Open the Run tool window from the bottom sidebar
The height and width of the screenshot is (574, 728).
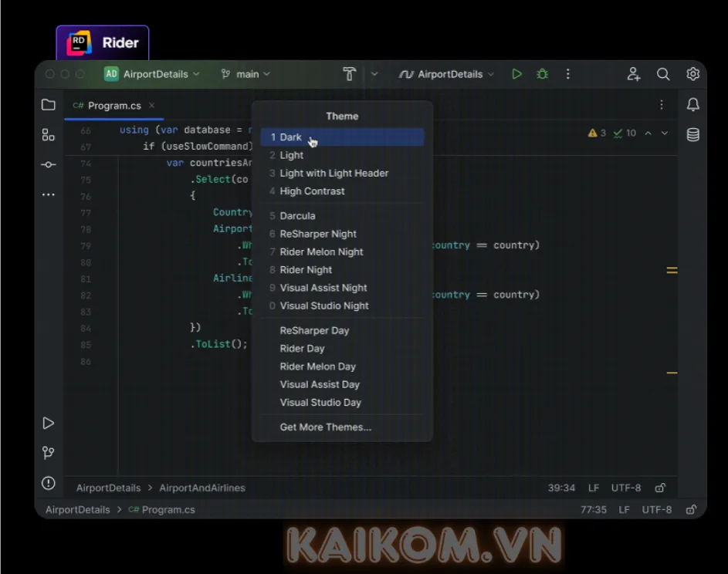pos(48,423)
